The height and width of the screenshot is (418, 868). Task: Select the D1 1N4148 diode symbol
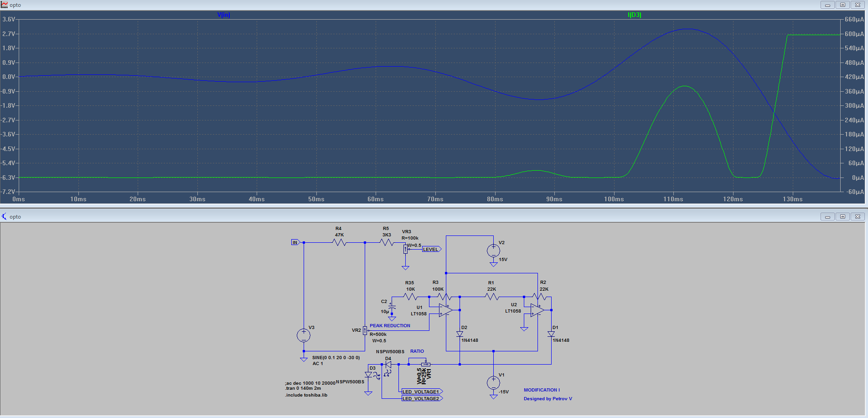click(551, 334)
